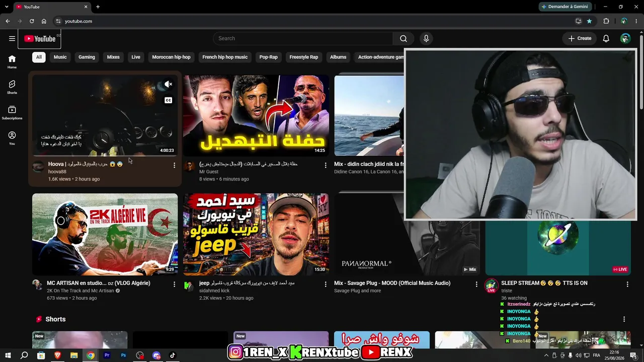Screen dimensions: 644x362
Task: Launch Brave browser from the taskbar
Action: (x=57, y=355)
